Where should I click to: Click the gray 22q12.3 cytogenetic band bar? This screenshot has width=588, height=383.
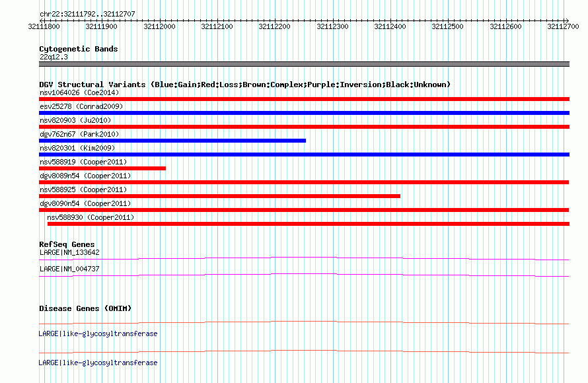click(x=304, y=64)
